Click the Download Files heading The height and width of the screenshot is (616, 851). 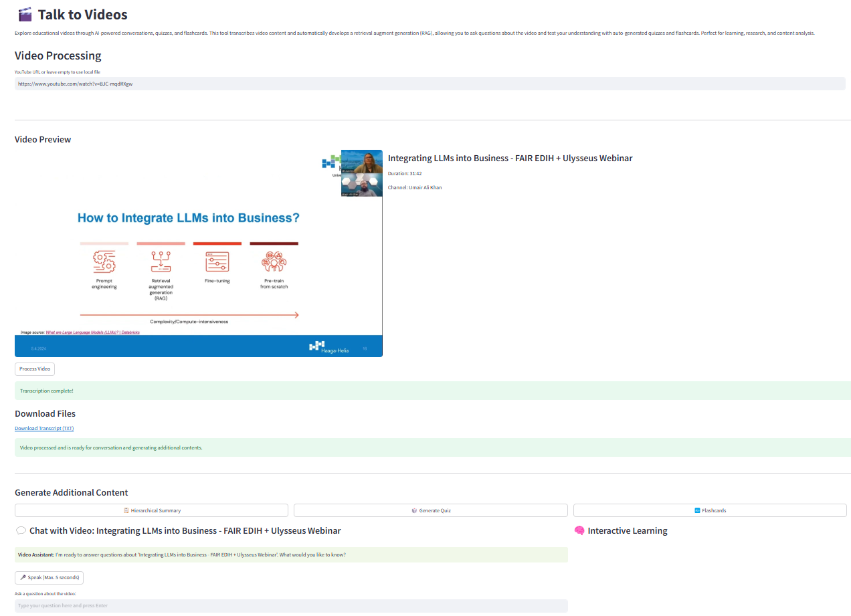[45, 413]
